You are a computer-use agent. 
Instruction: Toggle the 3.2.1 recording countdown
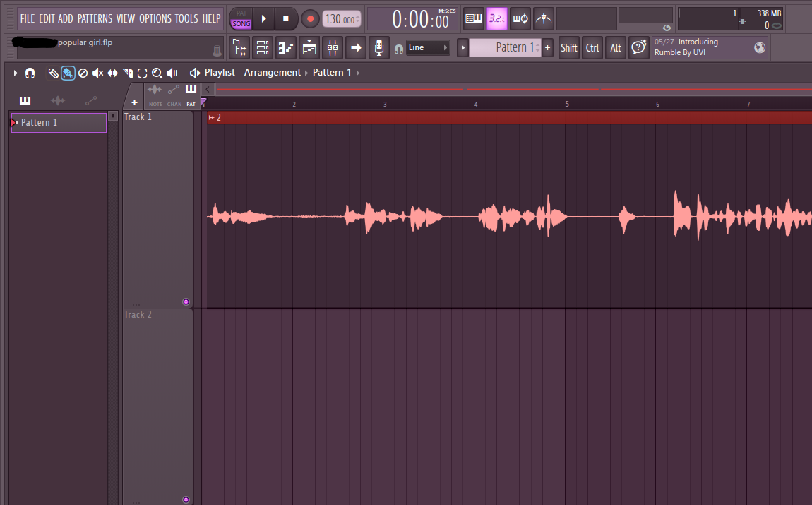[x=496, y=18]
